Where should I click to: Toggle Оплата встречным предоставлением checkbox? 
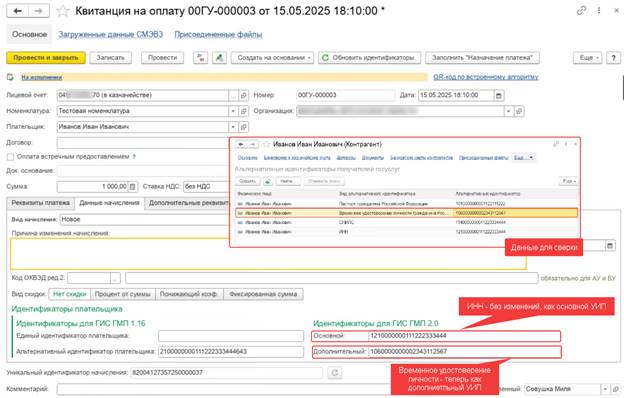(x=11, y=157)
